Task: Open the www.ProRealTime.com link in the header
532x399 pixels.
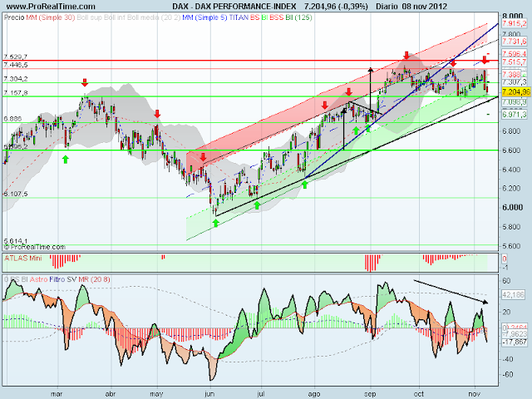Action: tap(51, 6)
